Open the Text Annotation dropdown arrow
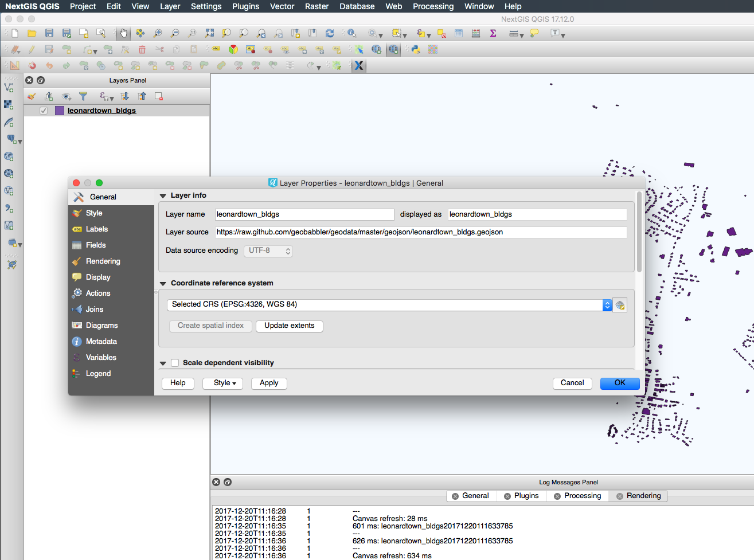Screen dimensions: 754x560 point(563,36)
